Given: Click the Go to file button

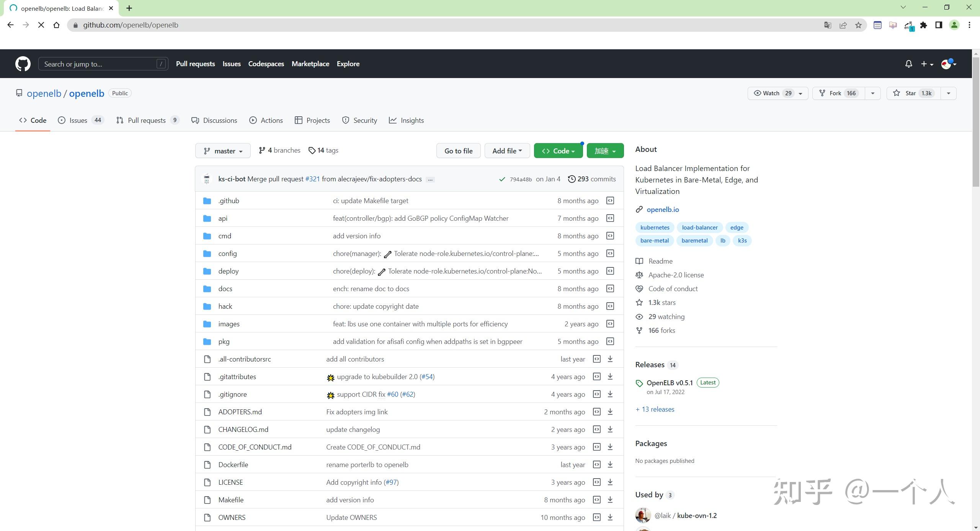Looking at the screenshot, I should (459, 151).
